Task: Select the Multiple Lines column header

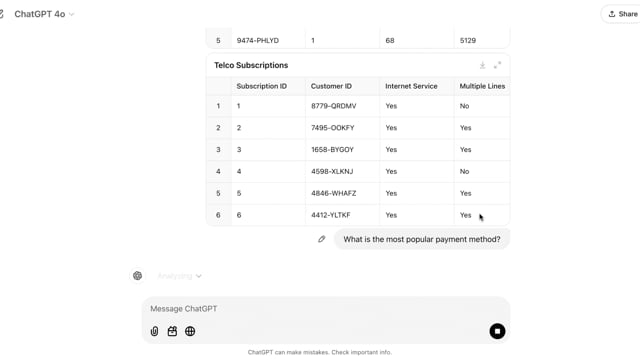Action: click(482, 86)
